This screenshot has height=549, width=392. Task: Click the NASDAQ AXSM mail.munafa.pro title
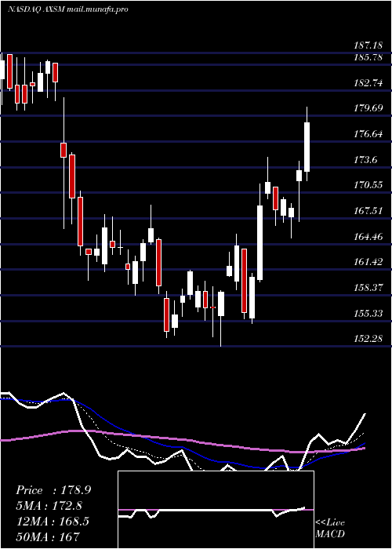click(x=67, y=9)
